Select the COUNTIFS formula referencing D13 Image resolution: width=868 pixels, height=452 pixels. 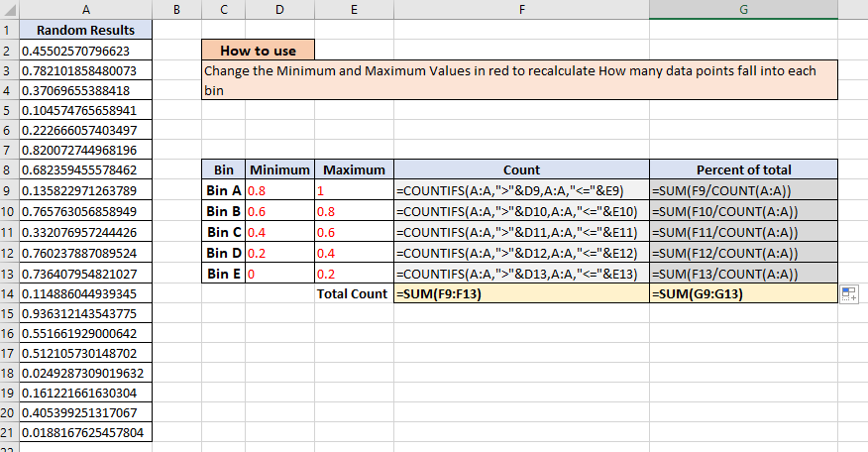(521, 274)
